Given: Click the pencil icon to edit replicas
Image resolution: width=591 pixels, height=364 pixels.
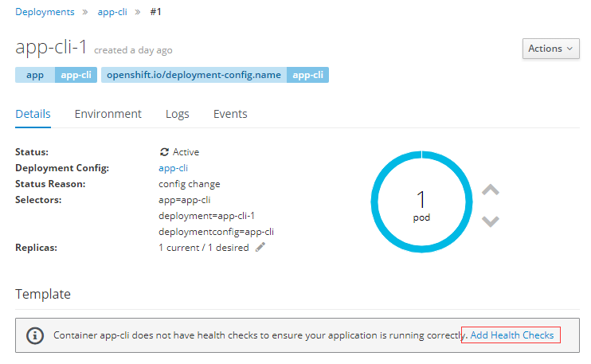Looking at the screenshot, I should 260,247.
